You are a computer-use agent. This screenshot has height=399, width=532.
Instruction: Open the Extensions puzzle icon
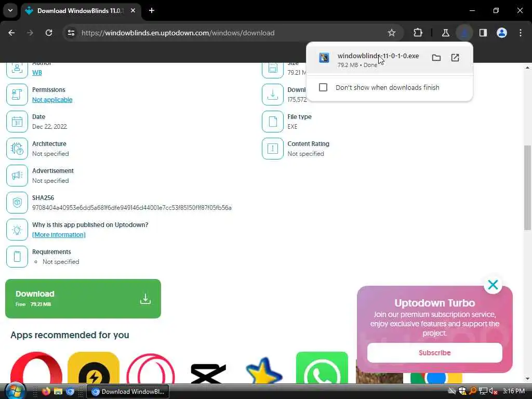point(418,33)
